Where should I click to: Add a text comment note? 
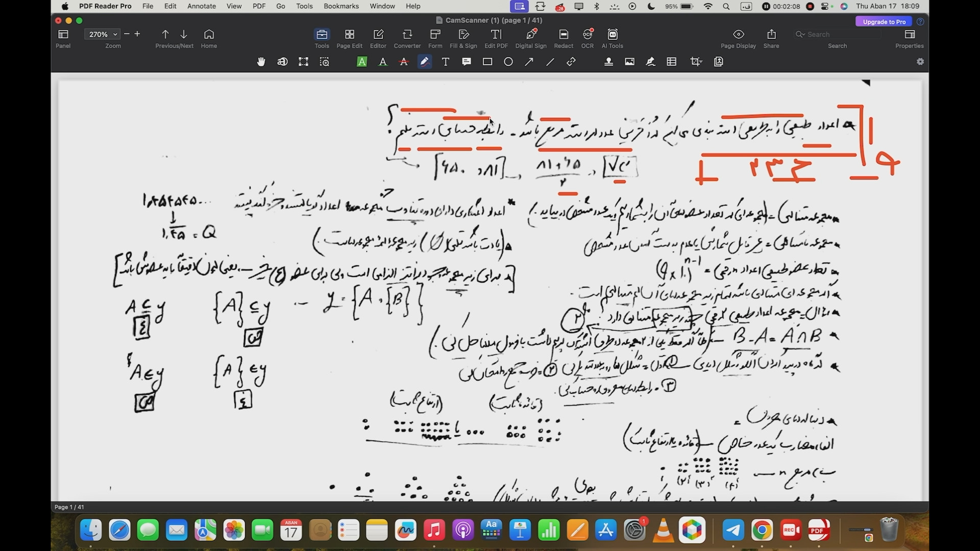click(467, 62)
